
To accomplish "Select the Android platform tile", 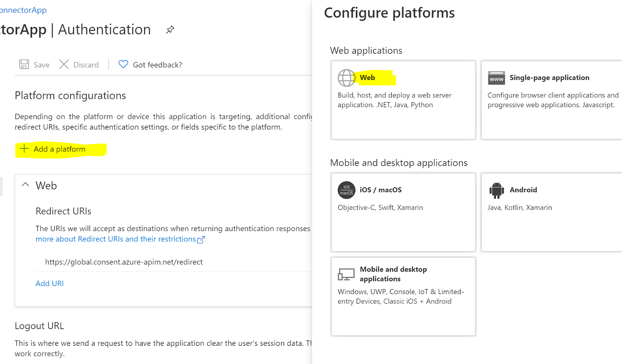I will (x=551, y=212).
